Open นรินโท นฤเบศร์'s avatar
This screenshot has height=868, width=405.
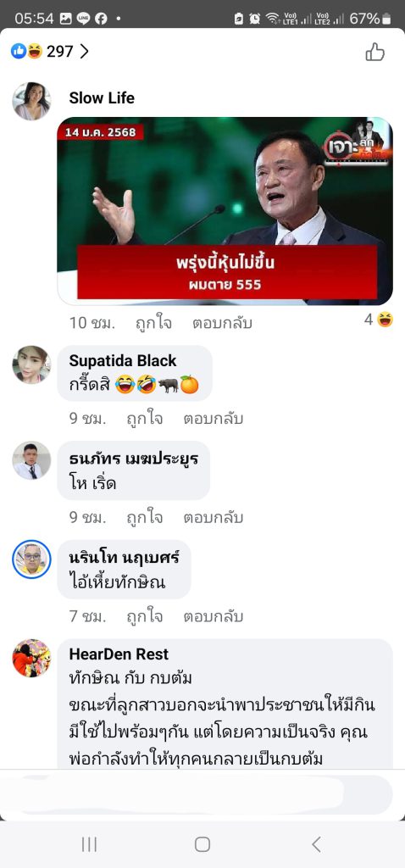31,559
